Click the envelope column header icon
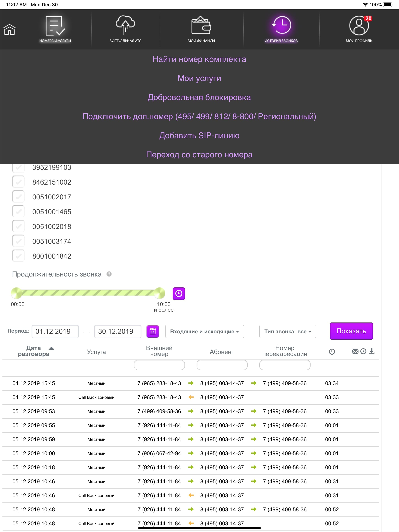Image resolution: width=399 pixels, height=532 pixels. [355, 351]
